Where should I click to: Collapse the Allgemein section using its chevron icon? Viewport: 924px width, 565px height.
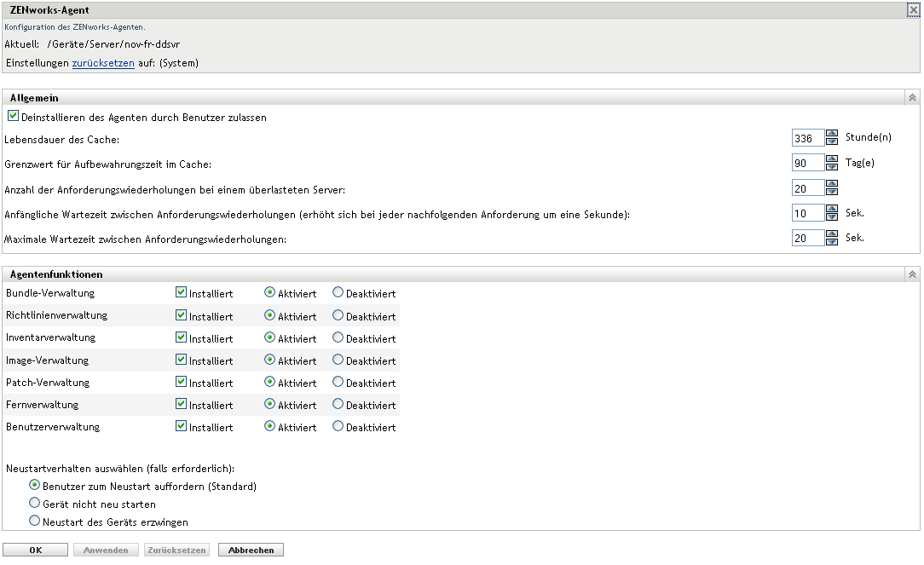point(911,97)
